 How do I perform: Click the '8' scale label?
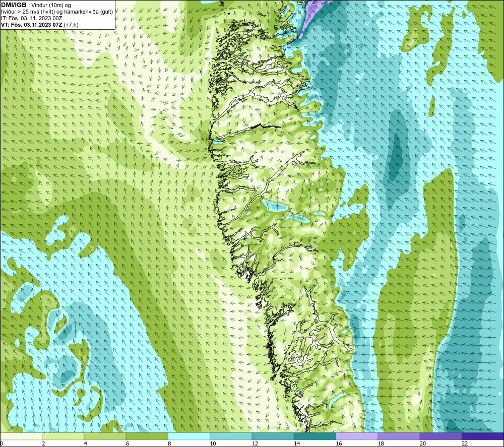[x=169, y=444]
